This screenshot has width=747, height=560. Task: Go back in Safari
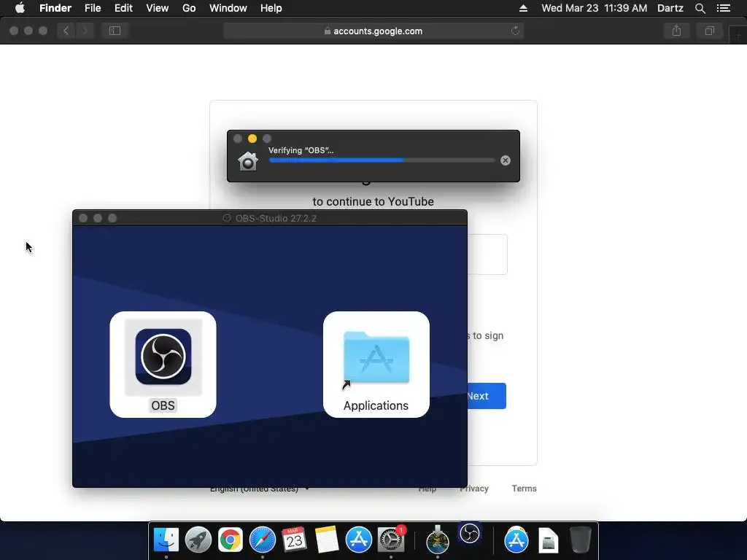[x=66, y=31]
